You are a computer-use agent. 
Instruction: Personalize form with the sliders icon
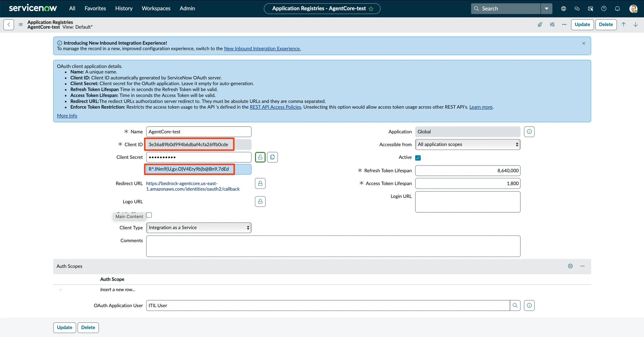click(552, 24)
